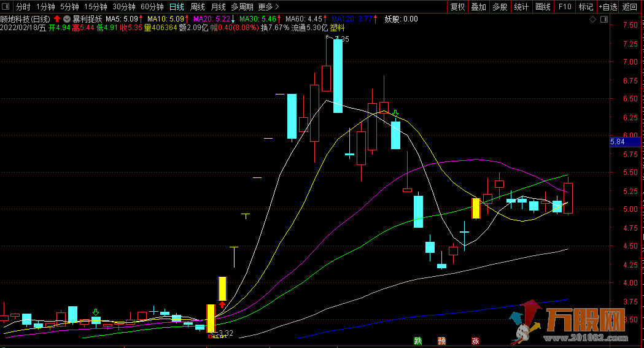Click the red 涨 marker on the timeline

coord(475,341)
